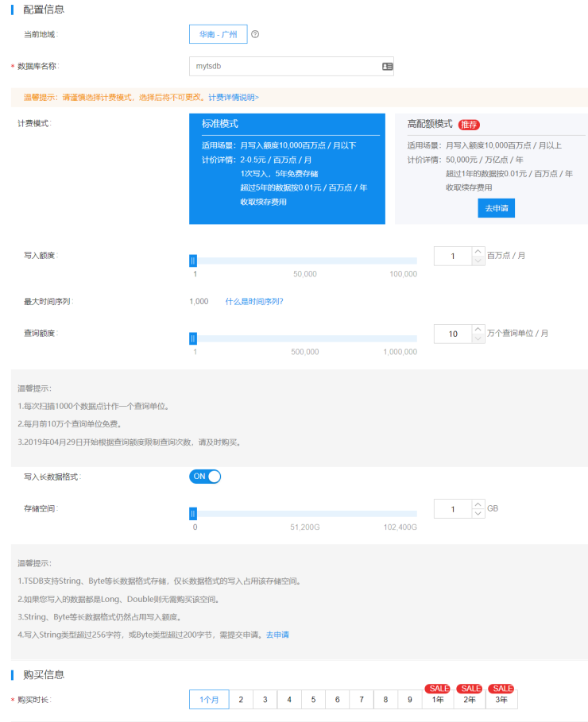
Task: Click the 1,000,000 mark on 查询额度 slider
Action: tap(400, 352)
